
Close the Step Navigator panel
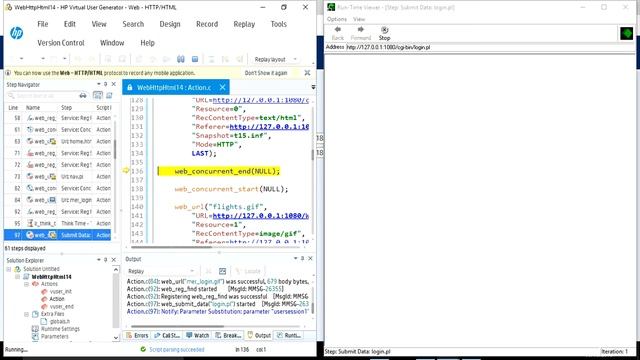click(x=113, y=84)
